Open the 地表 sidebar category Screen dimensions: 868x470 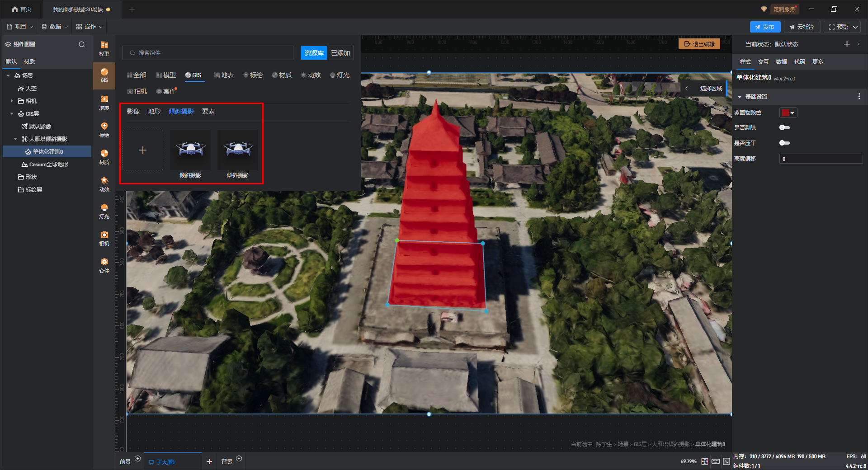(104, 103)
